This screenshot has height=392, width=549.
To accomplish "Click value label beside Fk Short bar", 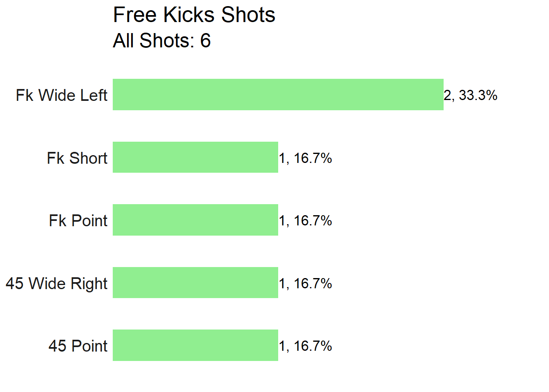I will pos(306,158).
